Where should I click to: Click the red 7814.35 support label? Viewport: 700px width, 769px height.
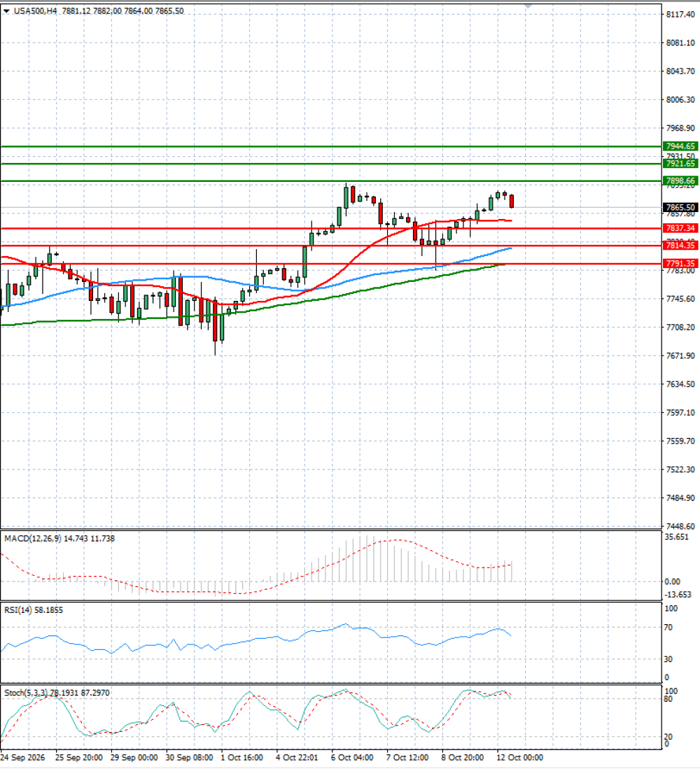pos(680,245)
